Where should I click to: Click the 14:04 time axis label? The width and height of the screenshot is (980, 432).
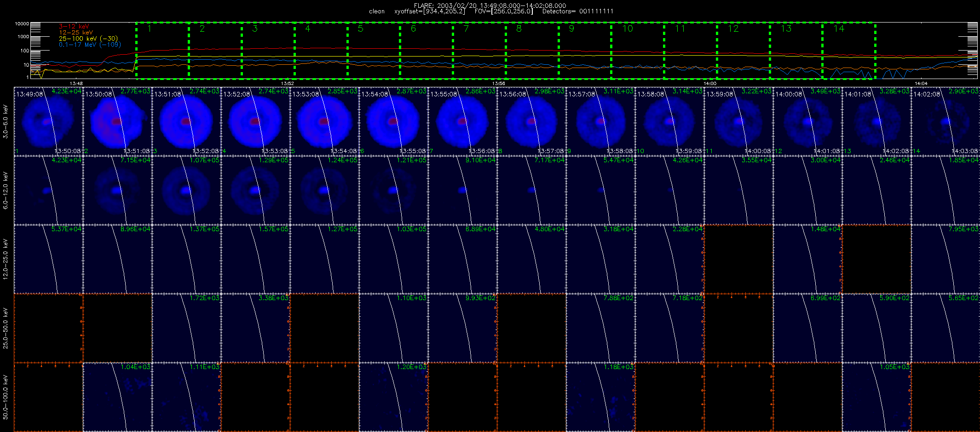(x=921, y=83)
